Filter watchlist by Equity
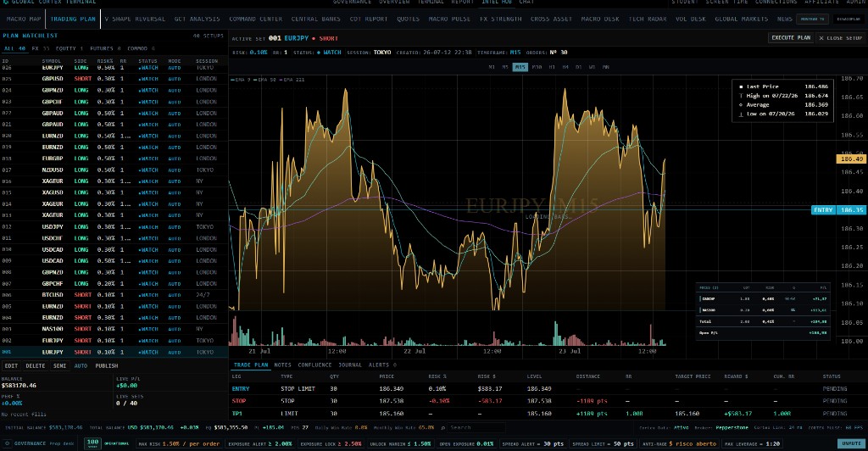Viewport: 868px width, 451px height. 69,48
